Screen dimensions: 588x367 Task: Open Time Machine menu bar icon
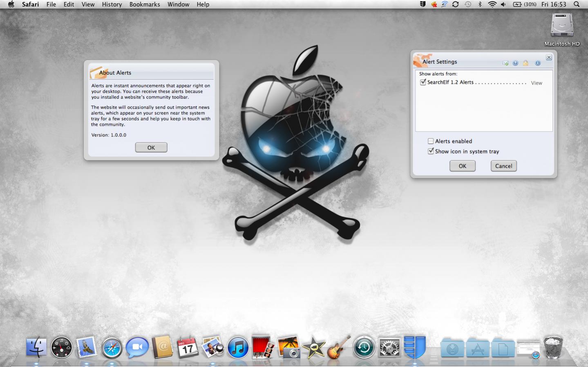tap(468, 4)
